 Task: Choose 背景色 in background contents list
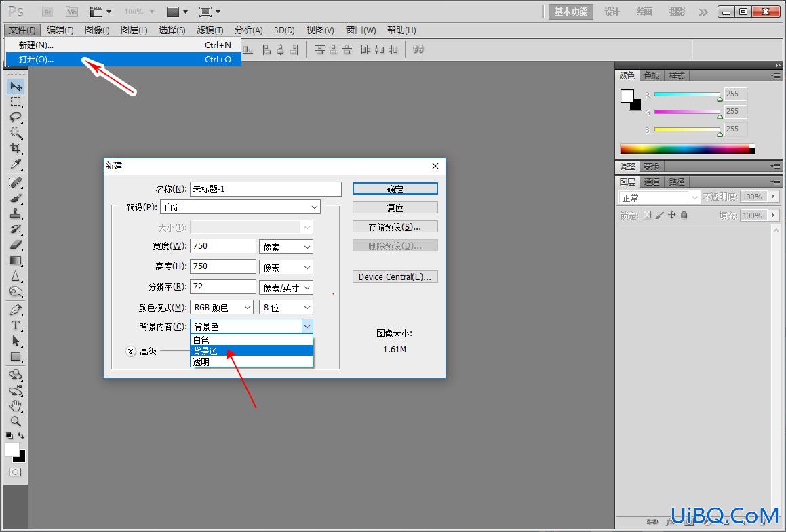click(x=251, y=350)
